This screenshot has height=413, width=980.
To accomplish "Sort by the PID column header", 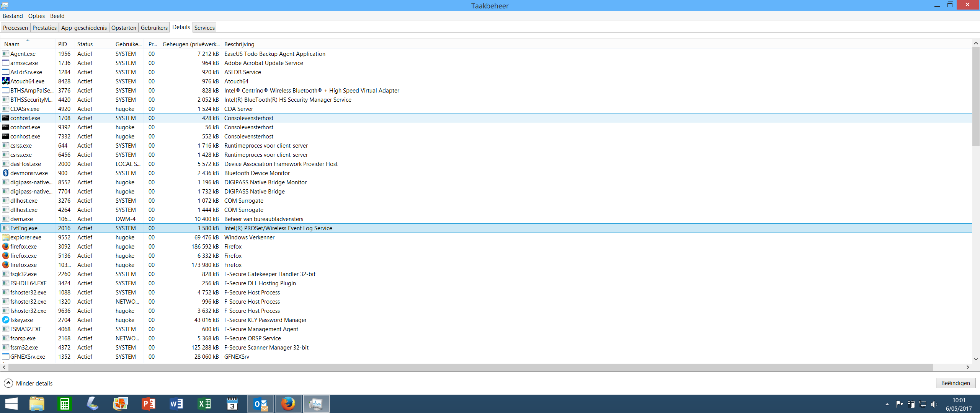I will pyautogui.click(x=65, y=44).
